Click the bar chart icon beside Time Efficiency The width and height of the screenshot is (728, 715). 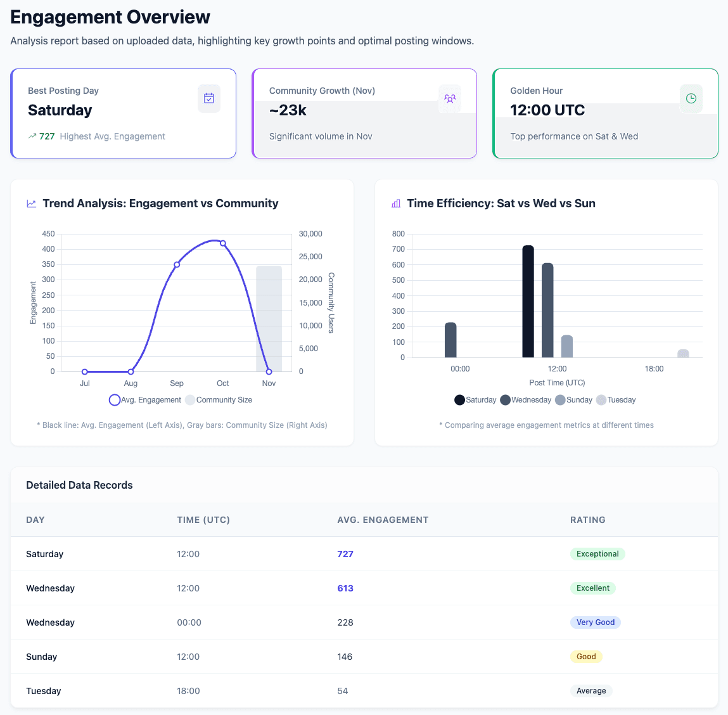396,203
